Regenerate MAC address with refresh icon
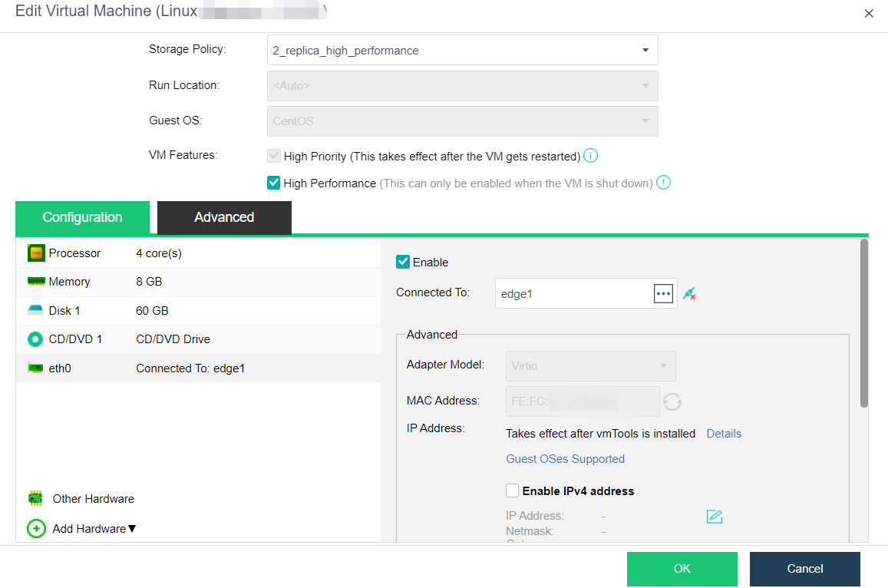 672,401
